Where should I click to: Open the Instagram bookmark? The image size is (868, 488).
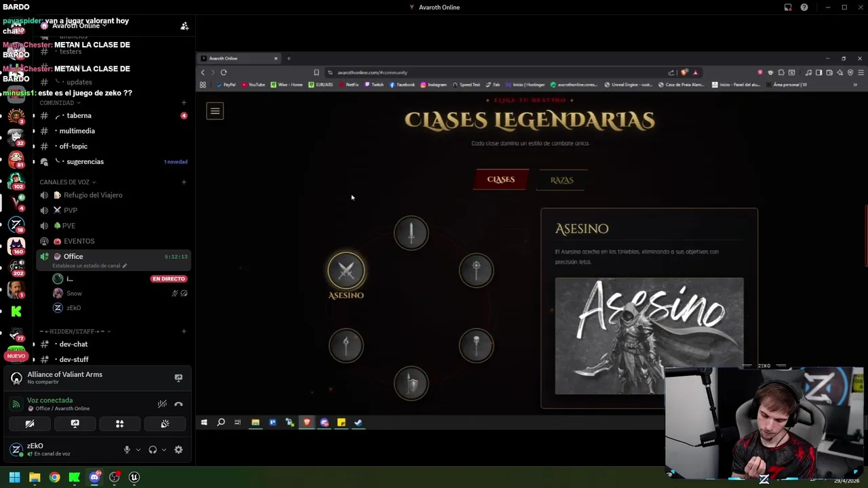[x=433, y=85]
